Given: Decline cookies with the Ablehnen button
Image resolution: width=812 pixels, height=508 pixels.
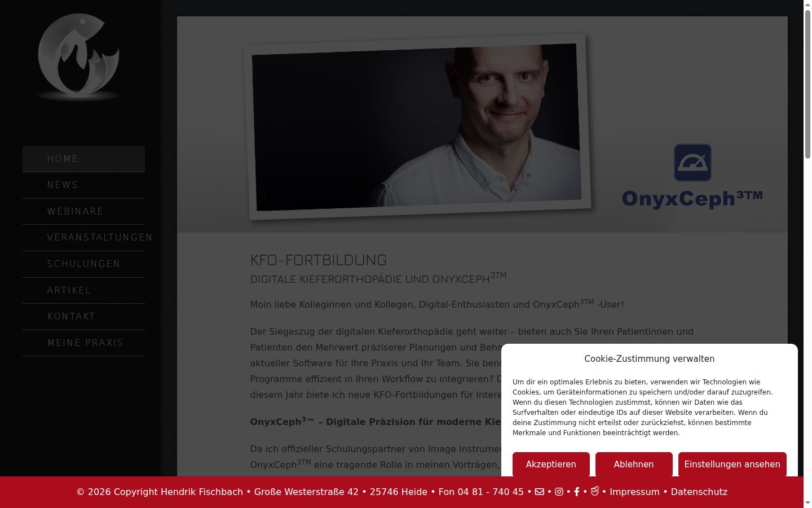Looking at the screenshot, I should [634, 464].
